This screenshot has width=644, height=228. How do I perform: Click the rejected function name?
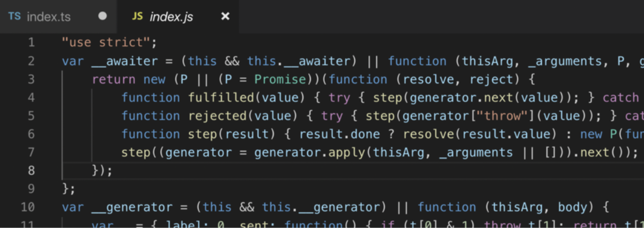point(218,116)
